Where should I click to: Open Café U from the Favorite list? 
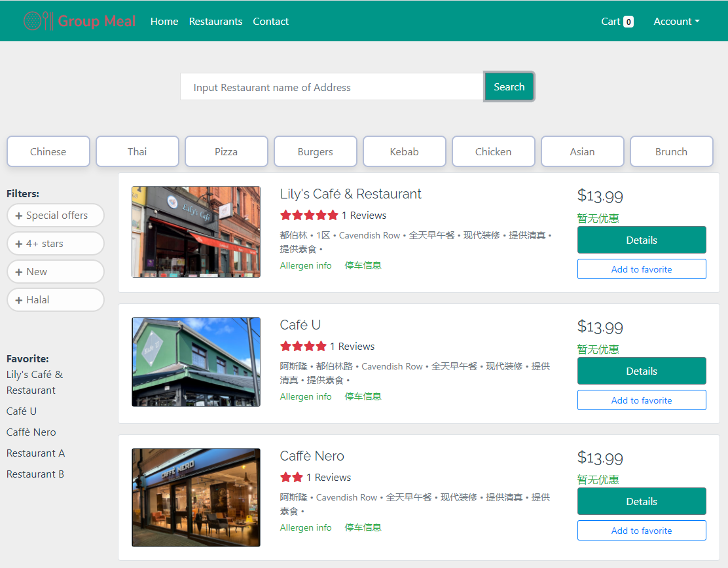pyautogui.click(x=22, y=411)
